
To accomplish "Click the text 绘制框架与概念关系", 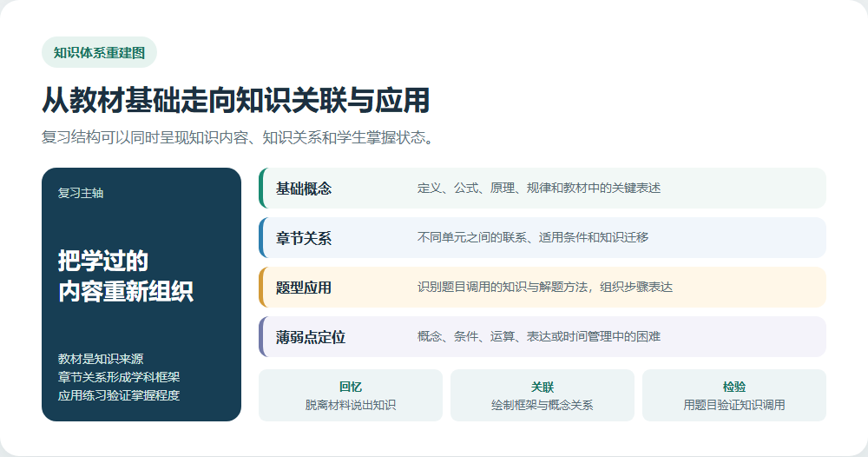I will (542, 405).
